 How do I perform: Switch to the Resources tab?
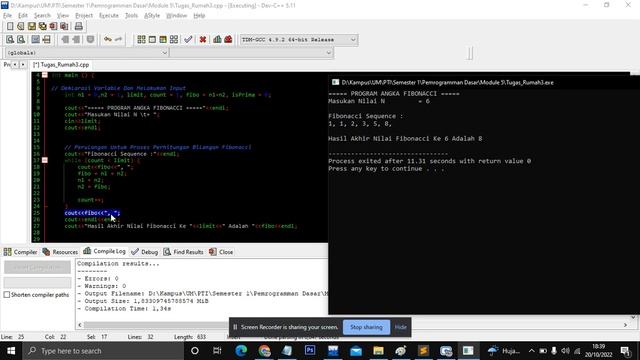60,252
